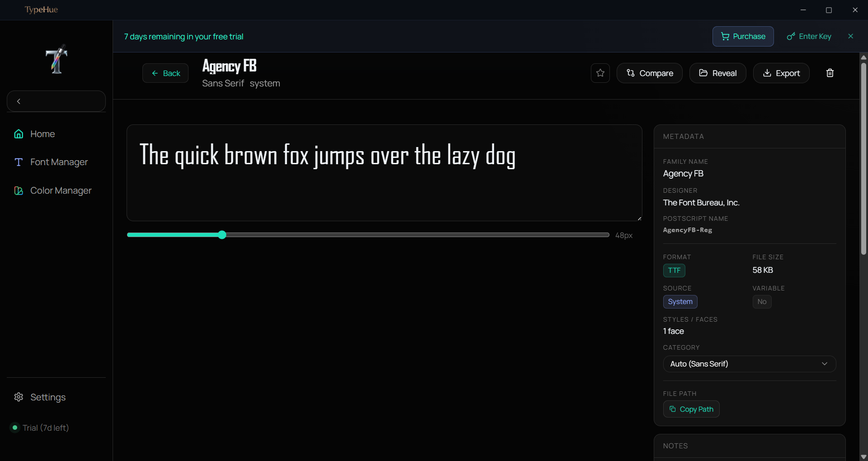Click the 'Agency FB' family name value
Screen dimensions: 868x461
point(683,174)
